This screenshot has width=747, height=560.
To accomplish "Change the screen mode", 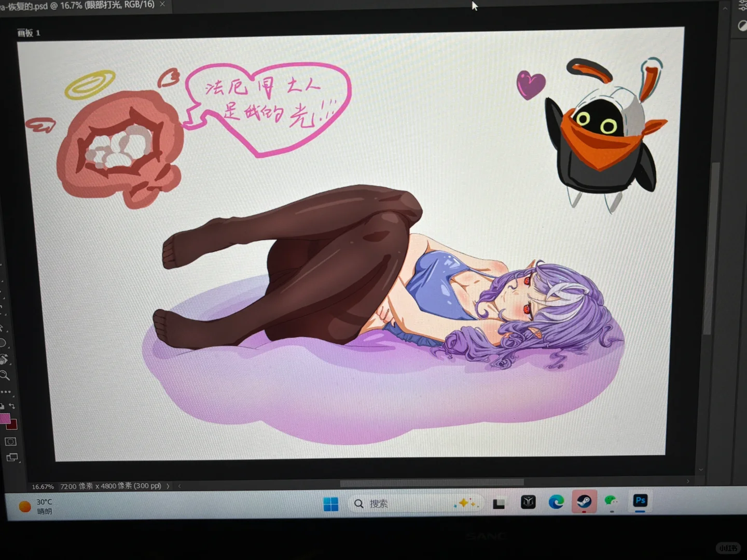I will (12, 458).
